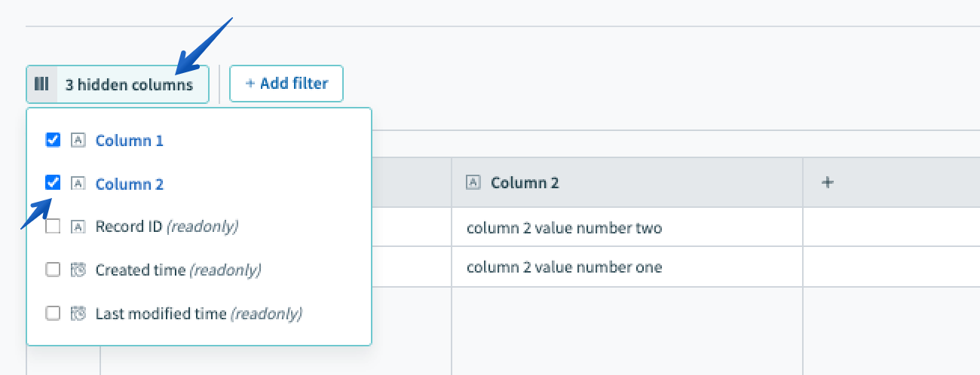Image resolution: width=980 pixels, height=375 pixels.
Task: Click the clock icon next to Created time
Action: (77, 270)
